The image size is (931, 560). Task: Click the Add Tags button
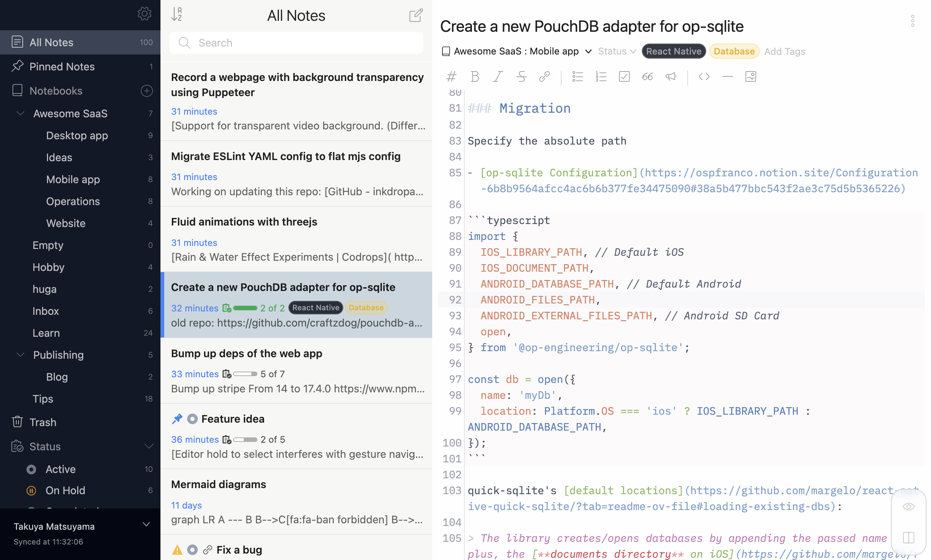point(785,51)
